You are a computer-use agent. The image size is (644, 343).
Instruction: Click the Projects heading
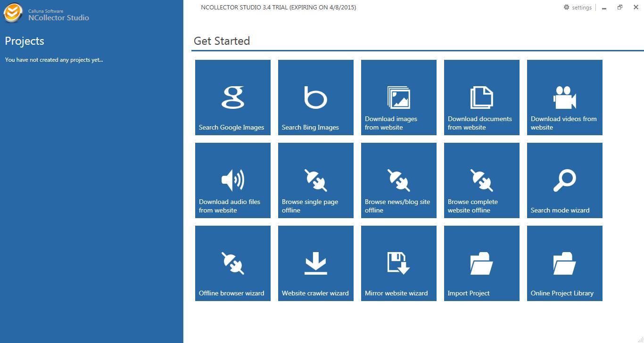pos(25,41)
